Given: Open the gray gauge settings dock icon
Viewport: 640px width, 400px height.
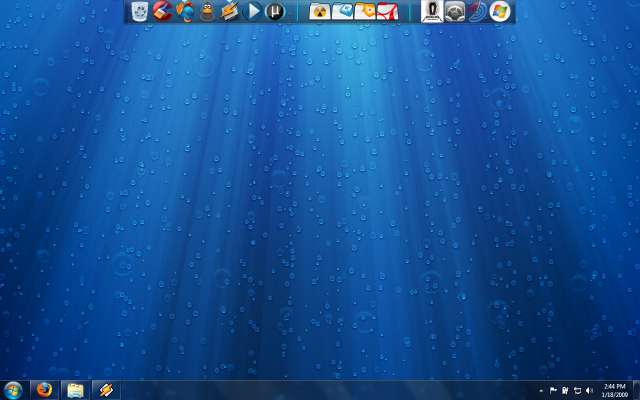Looking at the screenshot, I should pos(455,11).
